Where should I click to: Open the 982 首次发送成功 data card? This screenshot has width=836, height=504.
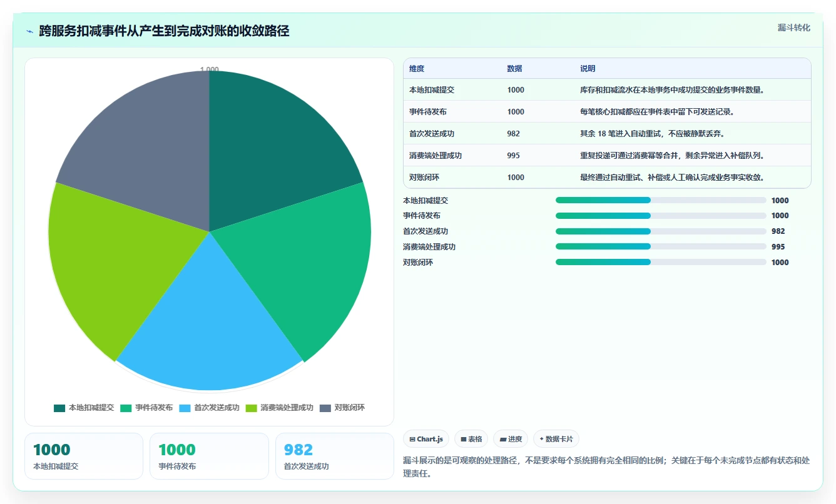[x=335, y=456]
